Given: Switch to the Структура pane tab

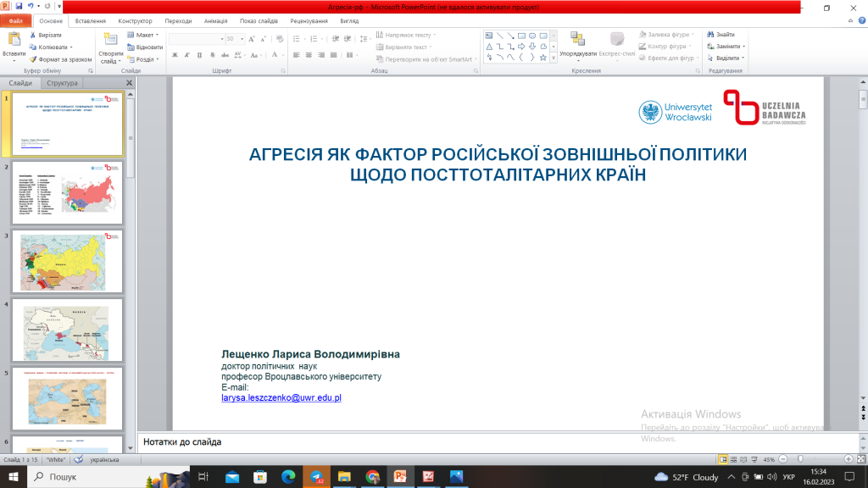Looking at the screenshot, I should click(x=62, y=83).
